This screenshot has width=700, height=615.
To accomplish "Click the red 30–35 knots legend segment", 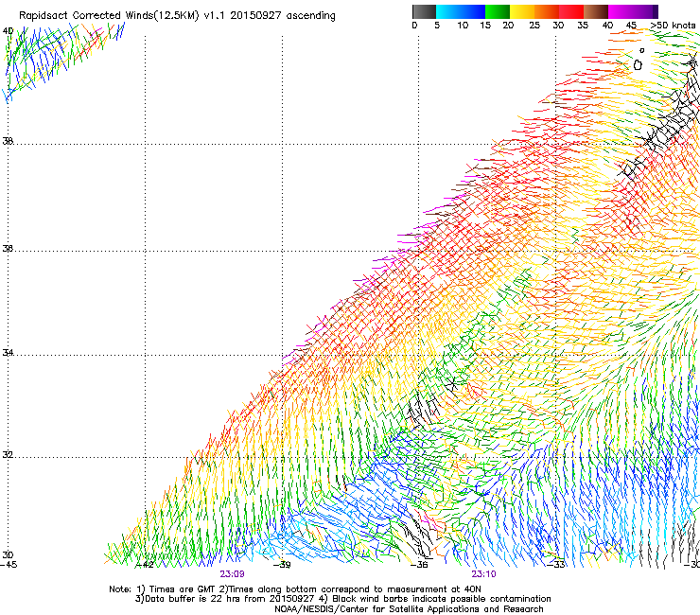I will pyautogui.click(x=571, y=11).
